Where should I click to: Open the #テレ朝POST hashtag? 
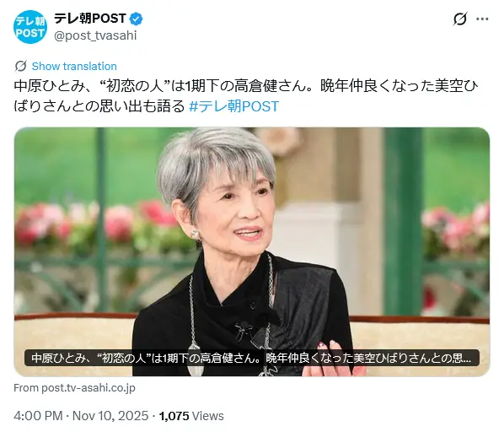pyautogui.click(x=233, y=106)
